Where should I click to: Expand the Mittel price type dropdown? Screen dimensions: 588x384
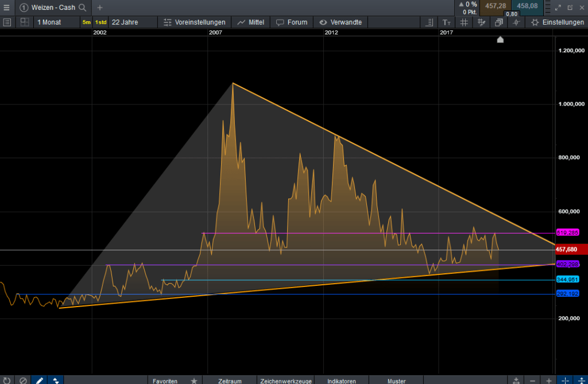tap(250, 22)
